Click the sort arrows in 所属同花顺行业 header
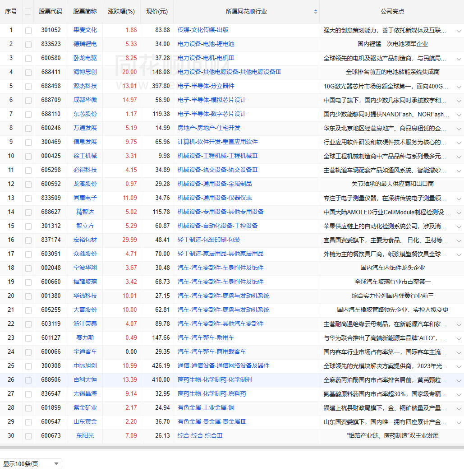Screen dimensions: 464x476 (x=315, y=12)
